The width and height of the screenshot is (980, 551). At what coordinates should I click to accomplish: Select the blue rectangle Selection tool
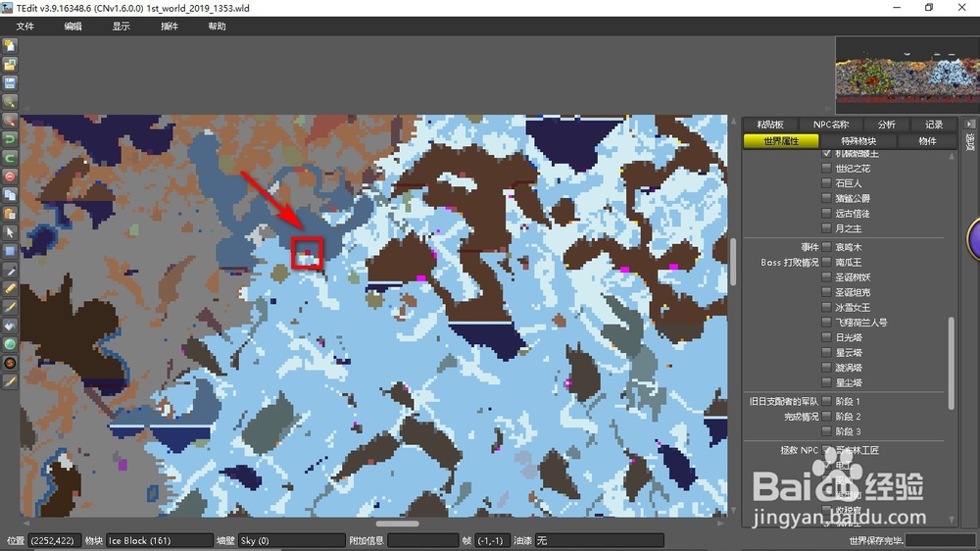point(10,251)
